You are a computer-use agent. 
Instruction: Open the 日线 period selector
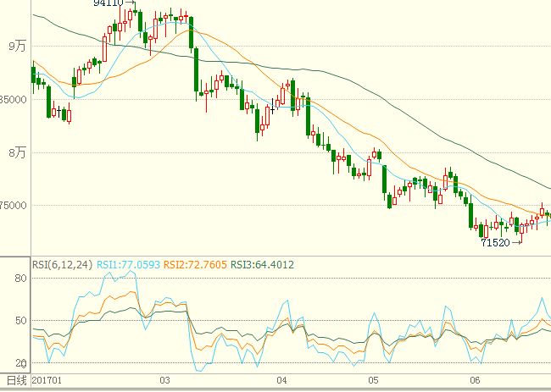(15, 382)
